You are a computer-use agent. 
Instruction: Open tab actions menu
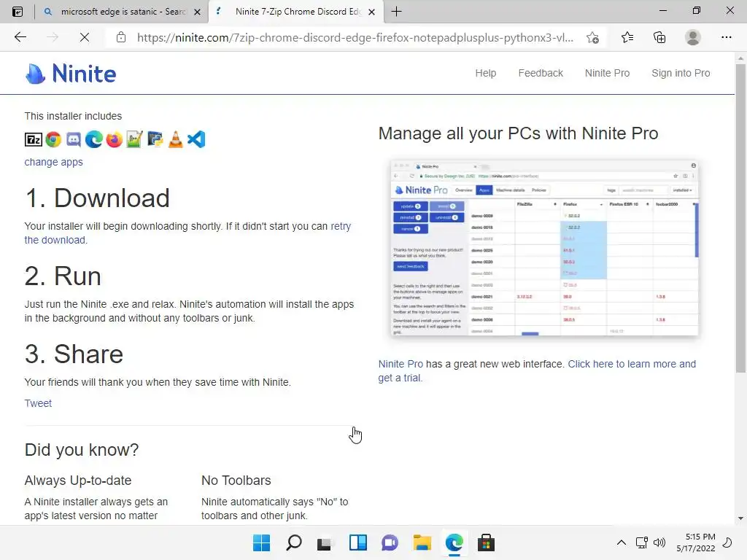[x=18, y=12]
